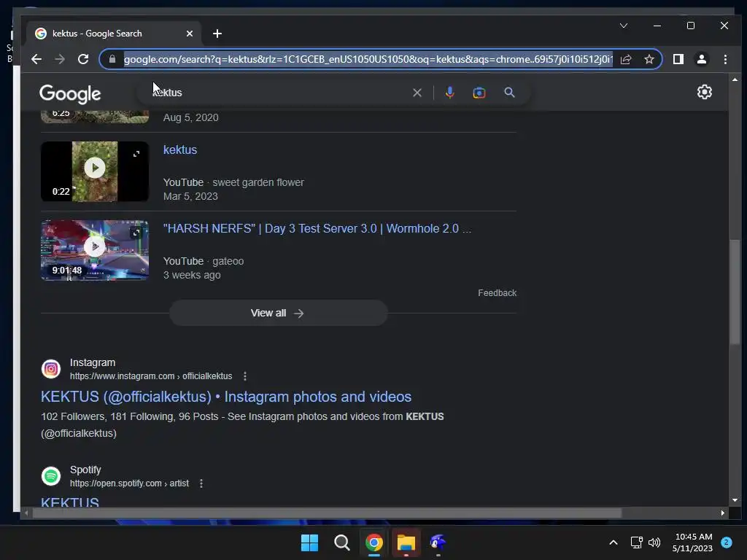Select the kektus - Google Search tab
Screen dimensions: 747x560
(113, 34)
